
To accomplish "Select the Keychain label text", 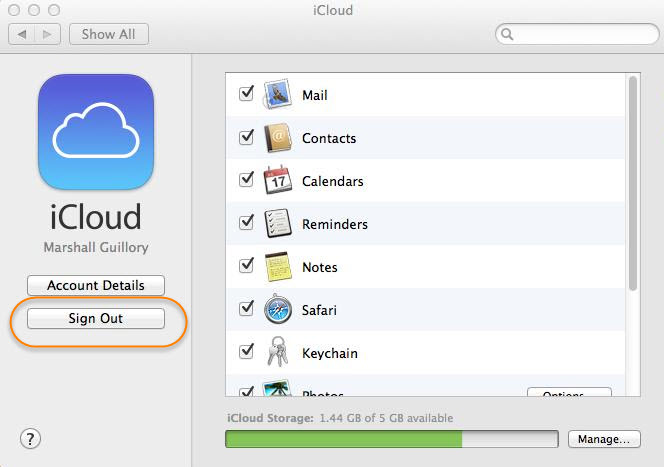I will 330,353.
